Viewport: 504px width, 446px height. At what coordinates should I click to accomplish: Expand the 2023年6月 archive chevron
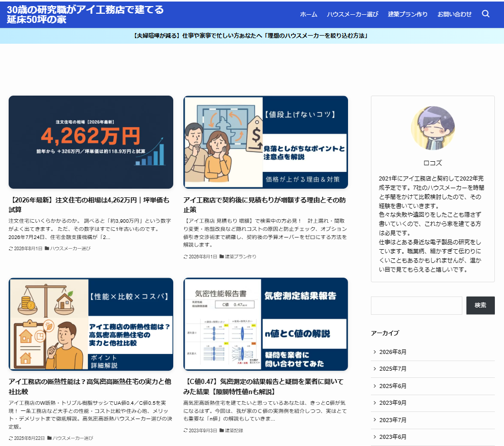tap(374, 437)
